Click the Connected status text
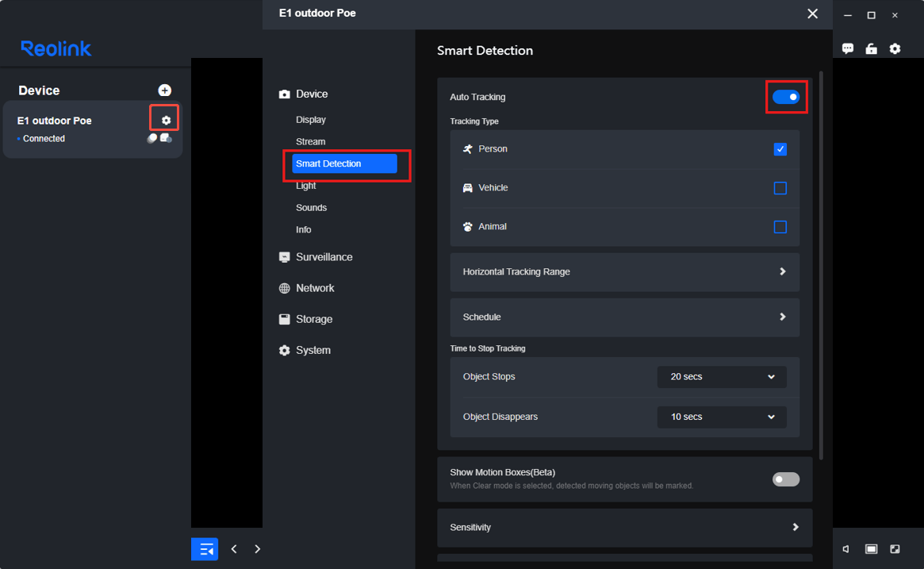Image resolution: width=924 pixels, height=569 pixels. point(44,139)
